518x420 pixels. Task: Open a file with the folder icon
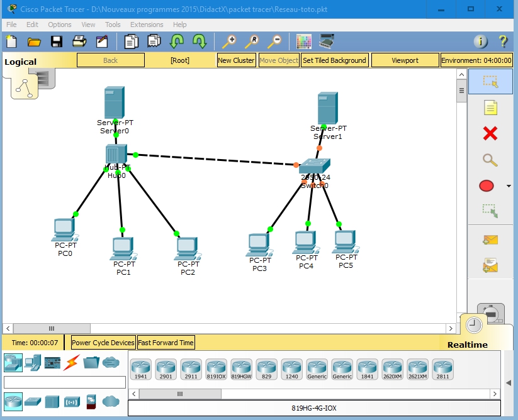34,42
